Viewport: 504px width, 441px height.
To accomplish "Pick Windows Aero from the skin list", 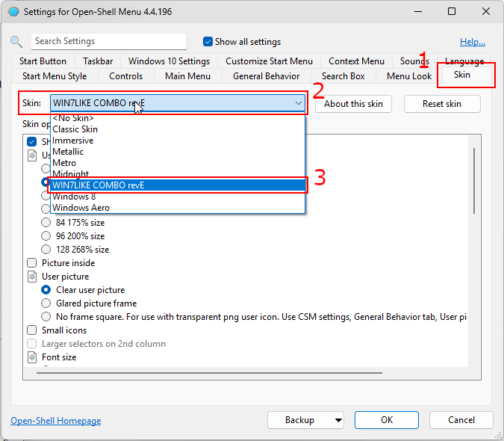I will (x=81, y=208).
